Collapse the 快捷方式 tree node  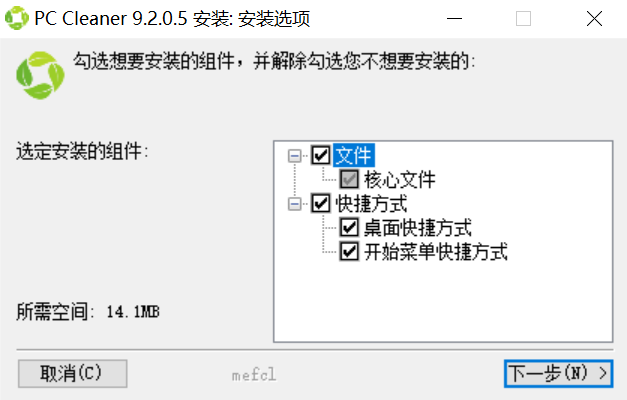295,204
